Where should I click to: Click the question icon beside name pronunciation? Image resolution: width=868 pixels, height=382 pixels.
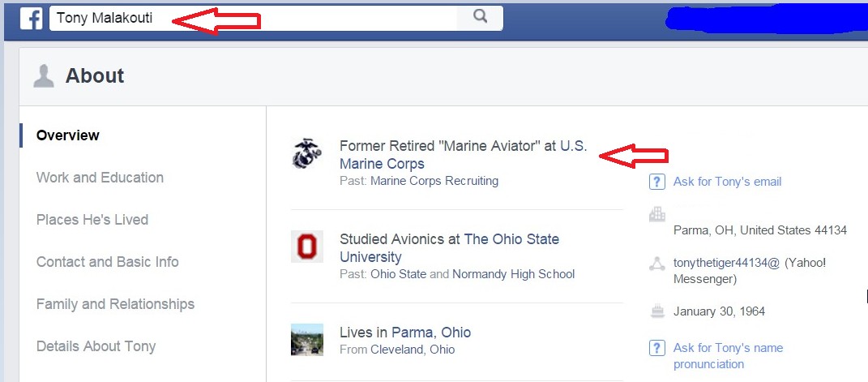pos(657,348)
